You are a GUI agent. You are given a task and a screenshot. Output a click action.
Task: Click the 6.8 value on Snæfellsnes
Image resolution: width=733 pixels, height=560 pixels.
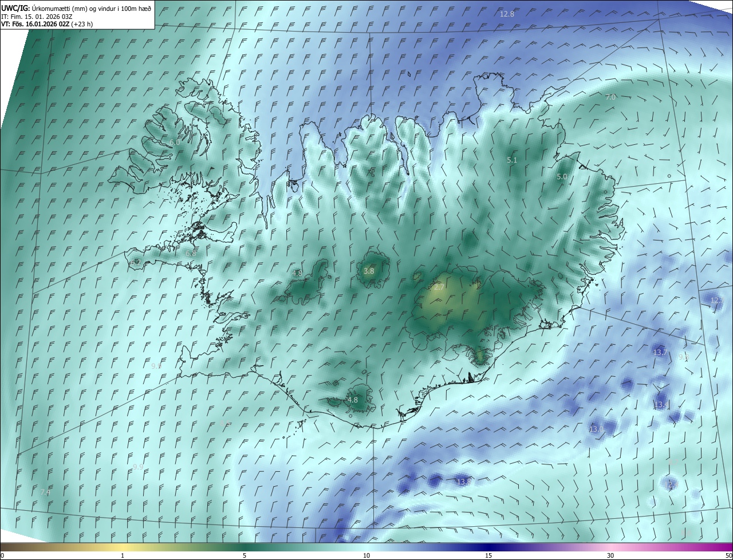click(x=191, y=253)
